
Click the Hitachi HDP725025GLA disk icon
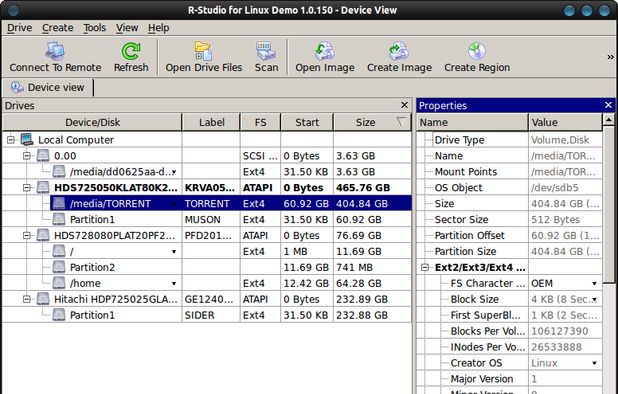point(43,299)
